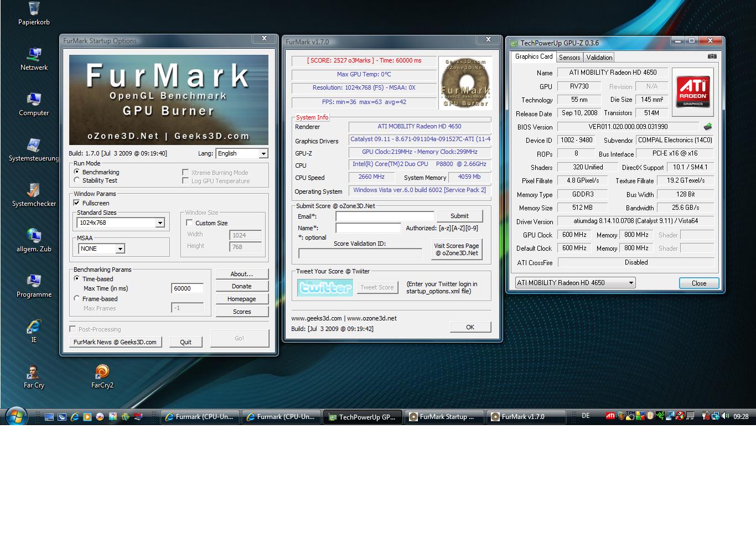Image resolution: width=756 pixels, height=538 pixels.
Task: Open the Standard Sizes 1024x768 dropdown
Action: (121, 223)
